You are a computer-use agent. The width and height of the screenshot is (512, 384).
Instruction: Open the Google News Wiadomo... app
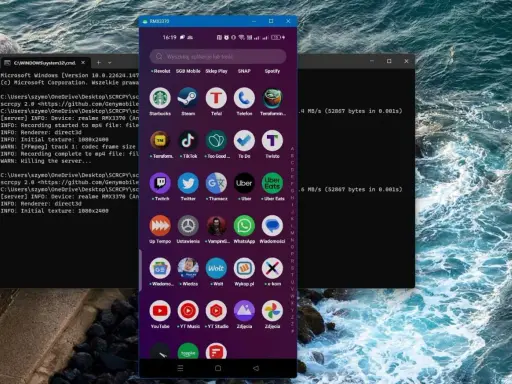coord(160,268)
